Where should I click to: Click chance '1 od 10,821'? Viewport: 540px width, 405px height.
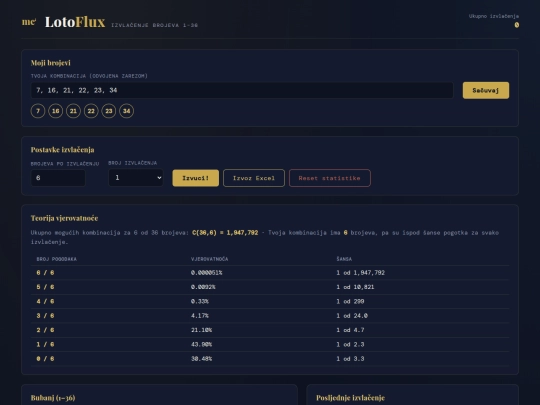pos(355,287)
